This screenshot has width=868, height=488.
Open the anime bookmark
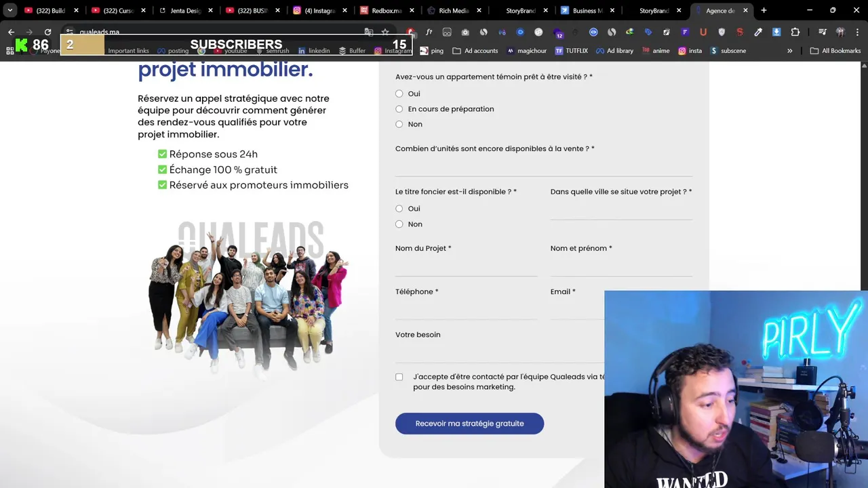[655, 51]
